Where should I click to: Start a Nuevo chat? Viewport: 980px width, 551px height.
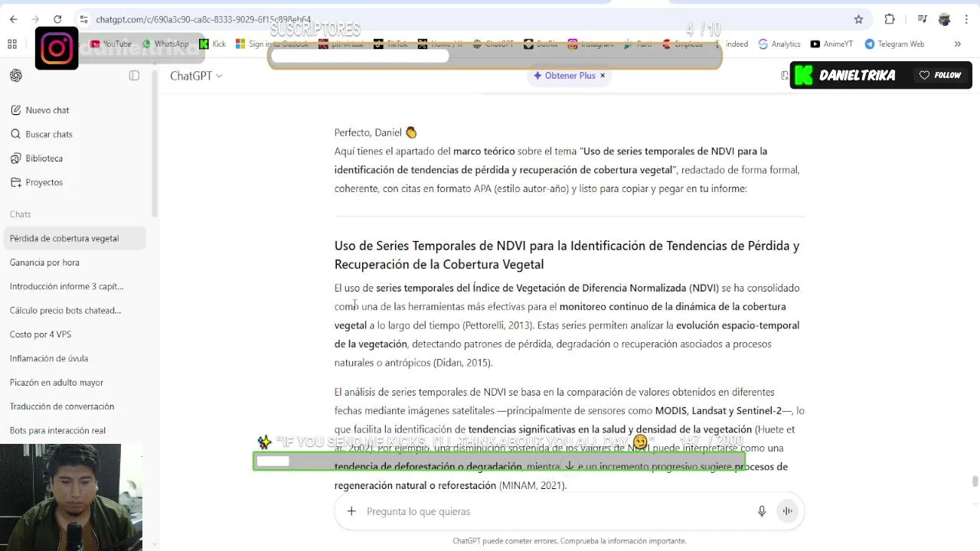point(74,110)
